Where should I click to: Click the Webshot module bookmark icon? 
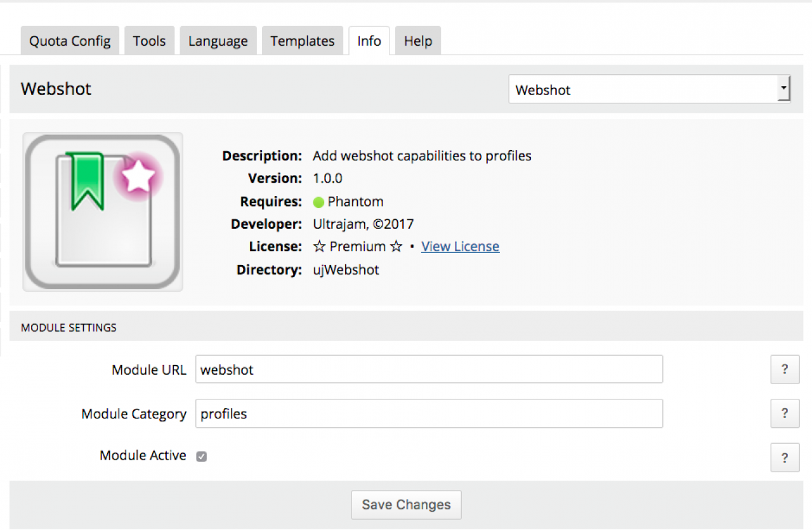tap(88, 181)
